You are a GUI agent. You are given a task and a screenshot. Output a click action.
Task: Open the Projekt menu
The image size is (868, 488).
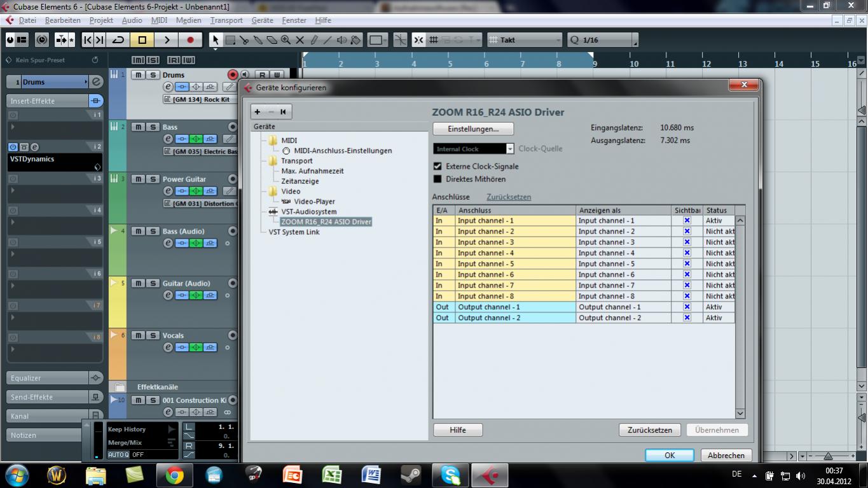pos(101,20)
